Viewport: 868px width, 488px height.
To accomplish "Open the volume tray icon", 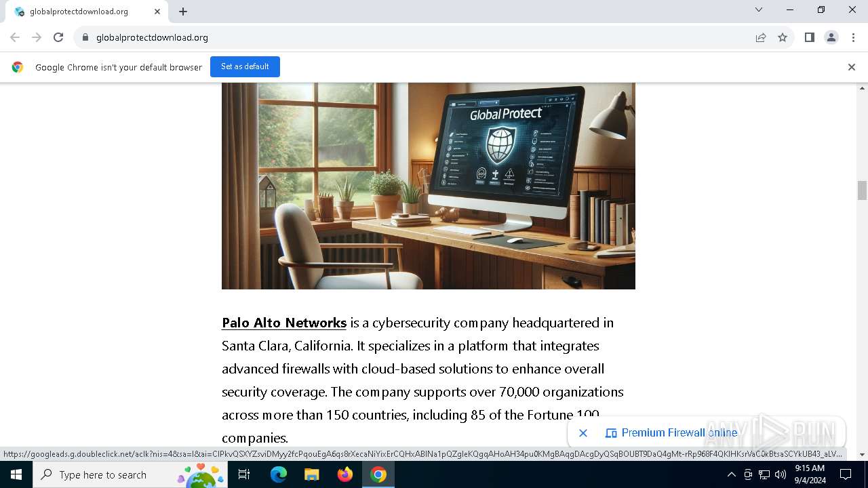I will [x=781, y=474].
